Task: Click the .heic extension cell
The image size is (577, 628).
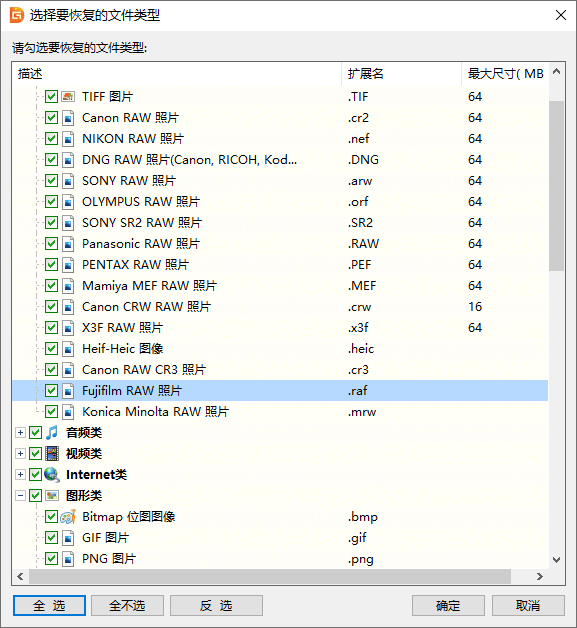Action: (361, 349)
